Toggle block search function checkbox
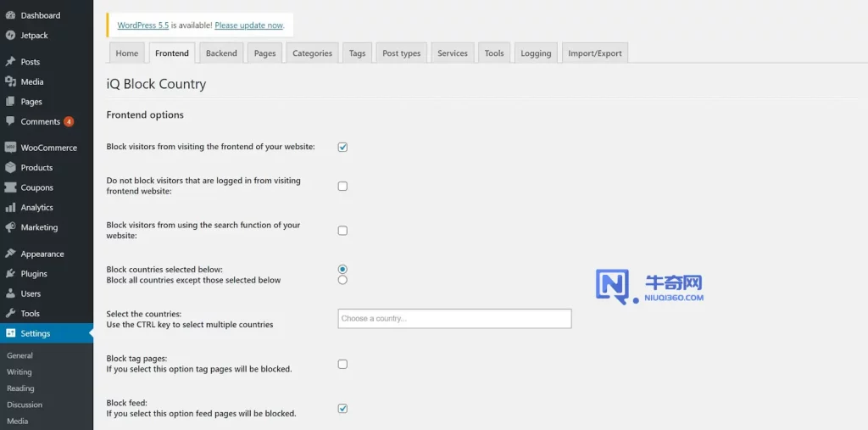868x430 pixels. point(342,231)
